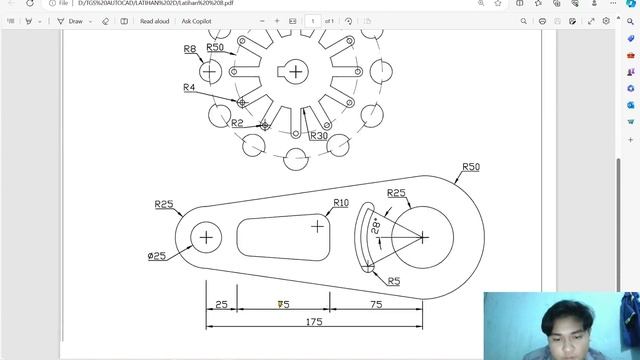Search within the PDF document
Viewport: 640px width, 360px height.
click(523, 21)
